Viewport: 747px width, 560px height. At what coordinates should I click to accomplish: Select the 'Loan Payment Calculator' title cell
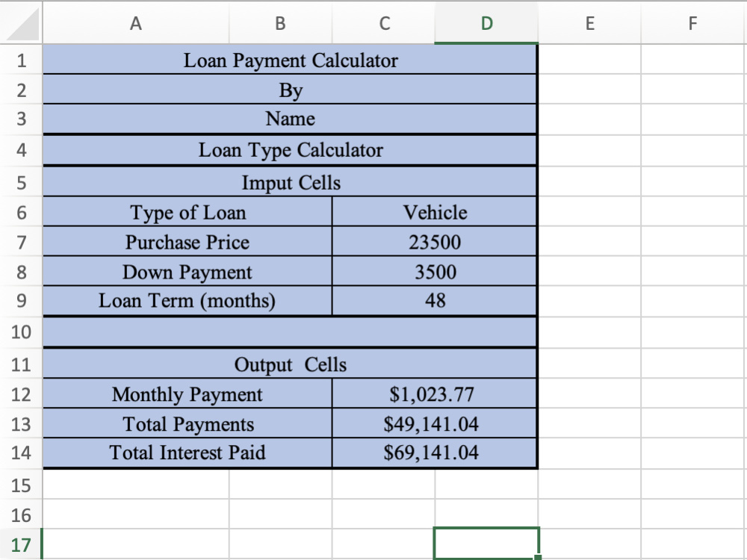click(290, 60)
